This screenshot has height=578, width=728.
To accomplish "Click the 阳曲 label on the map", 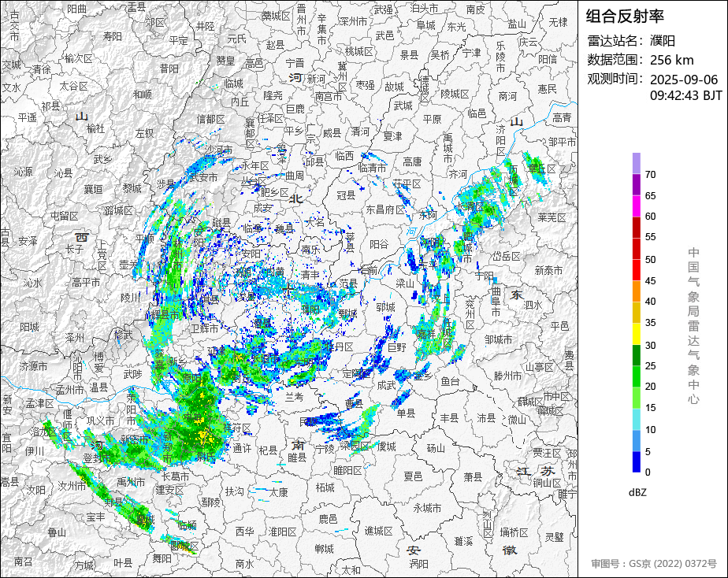I will click(77, 9).
